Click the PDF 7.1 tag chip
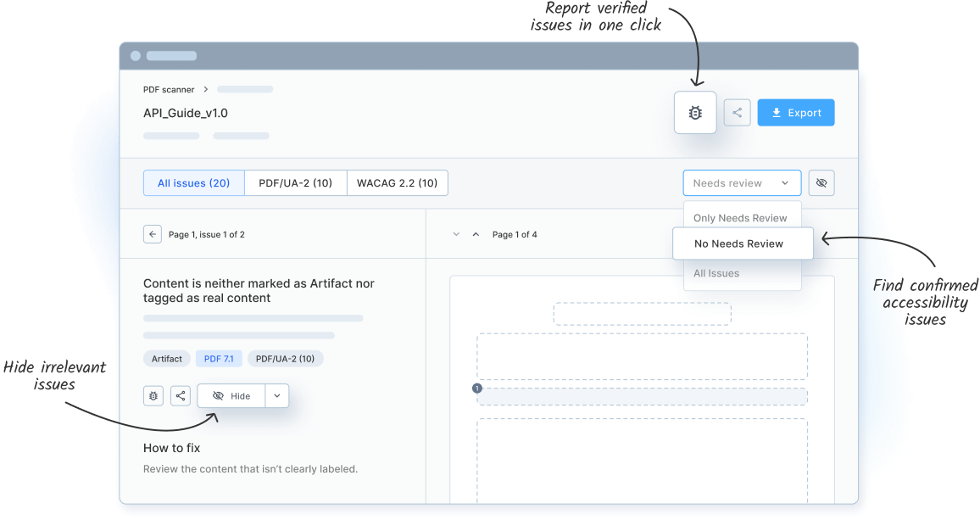Viewport: 980px width, 520px height. 219,359
